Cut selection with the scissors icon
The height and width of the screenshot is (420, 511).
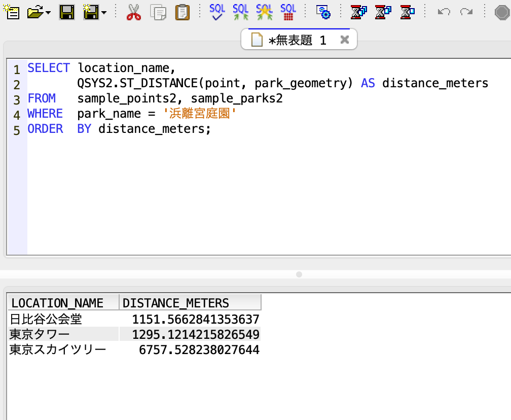[x=133, y=11]
